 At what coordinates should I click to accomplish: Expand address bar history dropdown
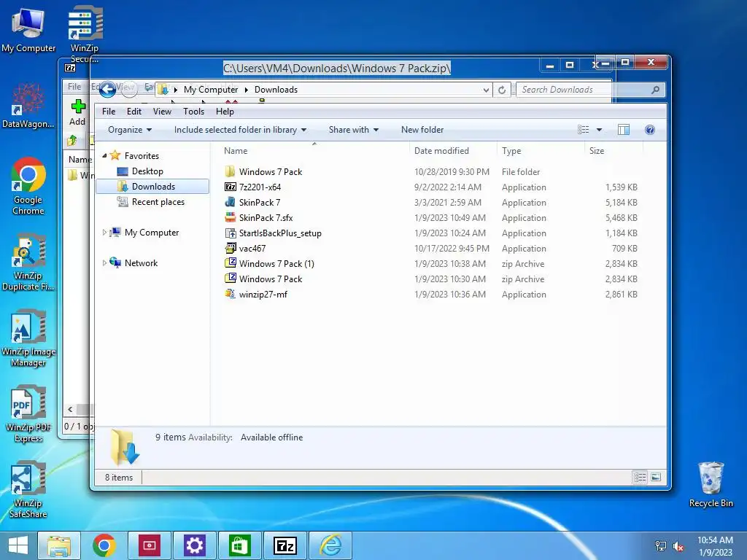[485, 90]
